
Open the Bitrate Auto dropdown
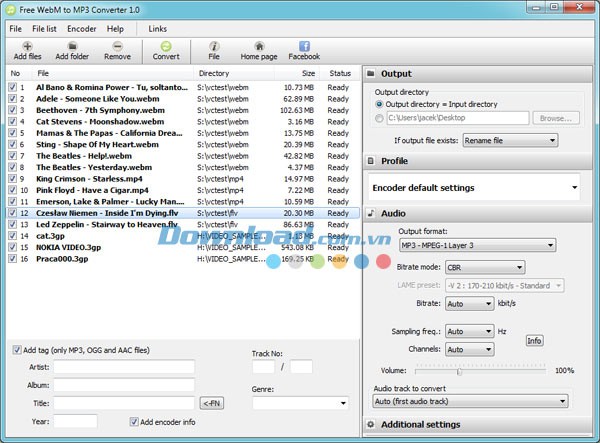click(x=470, y=304)
